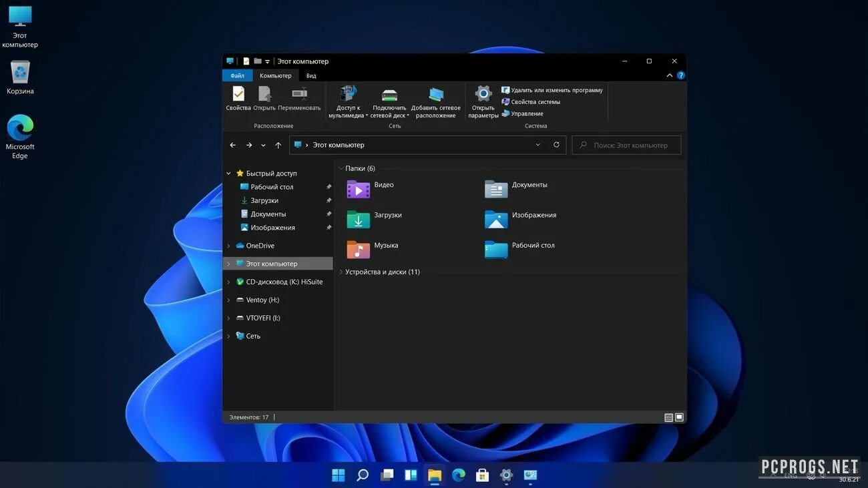
Task: Expand CD-дисковод (K:) HiSuite node
Action: coord(229,282)
